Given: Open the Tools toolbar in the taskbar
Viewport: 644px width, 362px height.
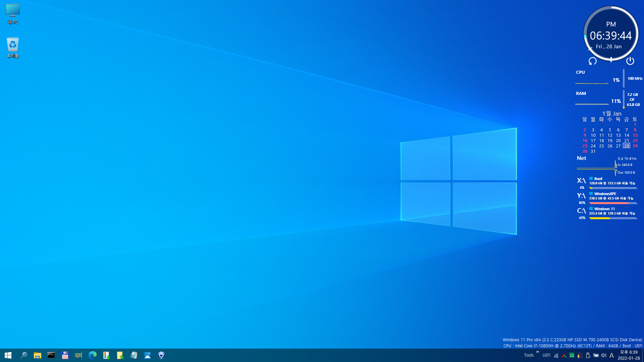Looking at the screenshot, I should coord(529,355).
